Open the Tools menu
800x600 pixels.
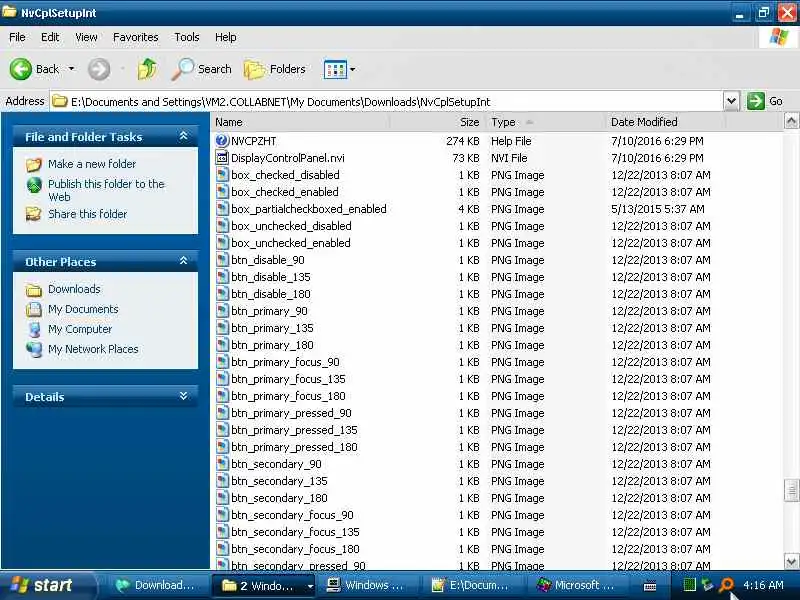[x=187, y=37]
